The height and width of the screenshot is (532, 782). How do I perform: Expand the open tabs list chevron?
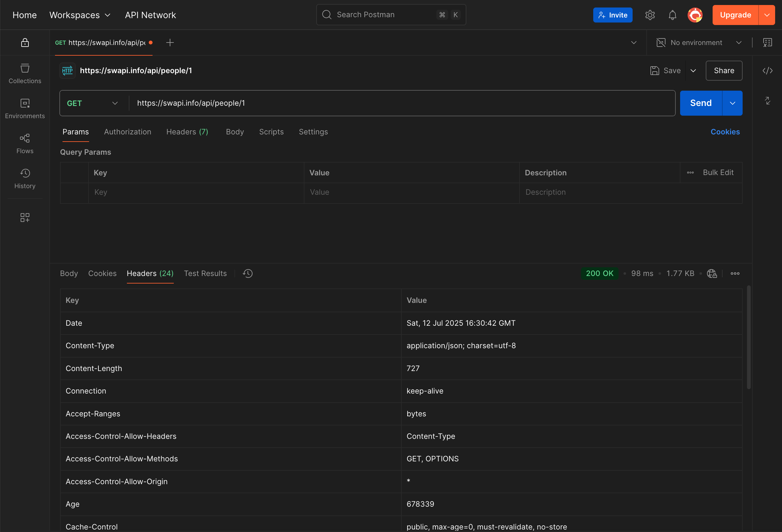[x=634, y=43]
